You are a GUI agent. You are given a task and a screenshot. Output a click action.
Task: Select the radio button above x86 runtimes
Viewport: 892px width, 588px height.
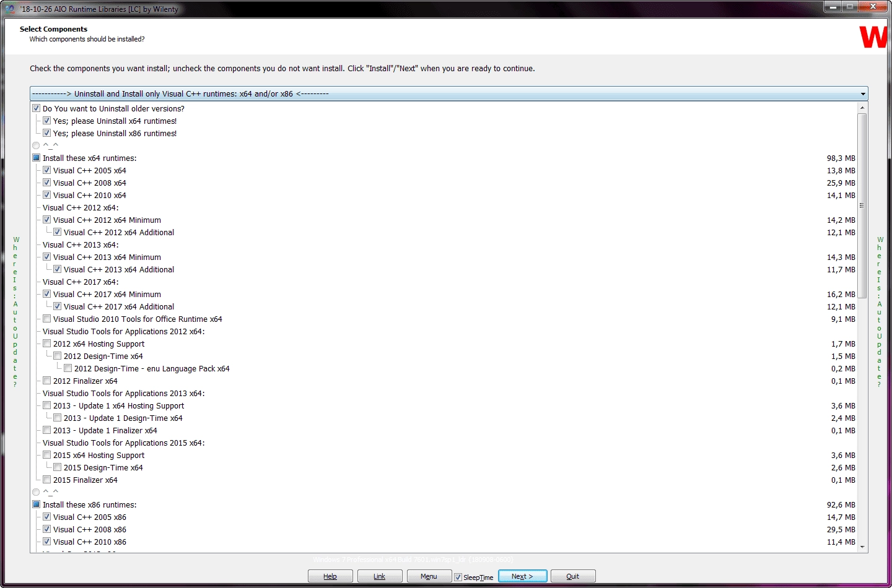click(36, 492)
